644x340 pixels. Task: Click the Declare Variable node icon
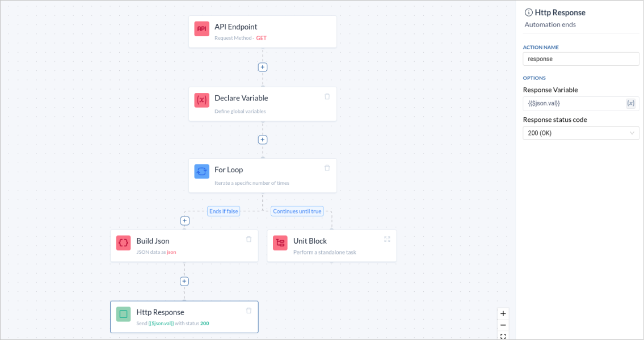coord(201,99)
